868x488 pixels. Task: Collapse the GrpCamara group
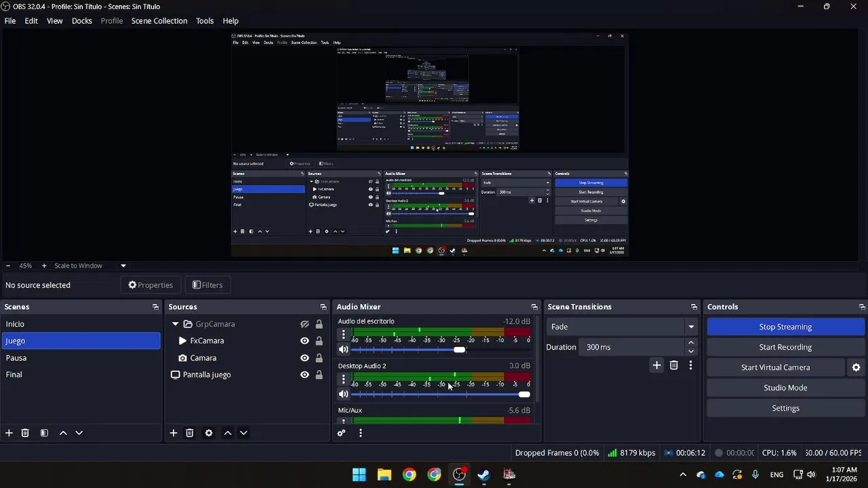pyautogui.click(x=175, y=324)
